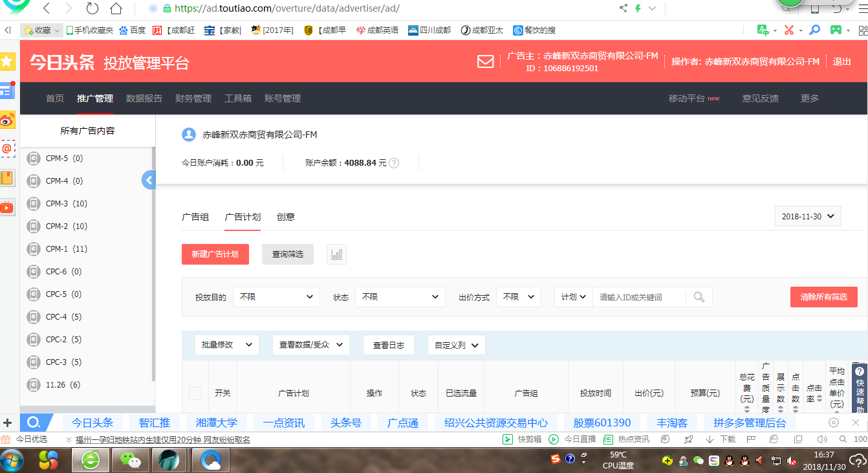The image size is (868, 473).
Task: Open the scissors screenshot tool icon
Action: tap(788, 30)
